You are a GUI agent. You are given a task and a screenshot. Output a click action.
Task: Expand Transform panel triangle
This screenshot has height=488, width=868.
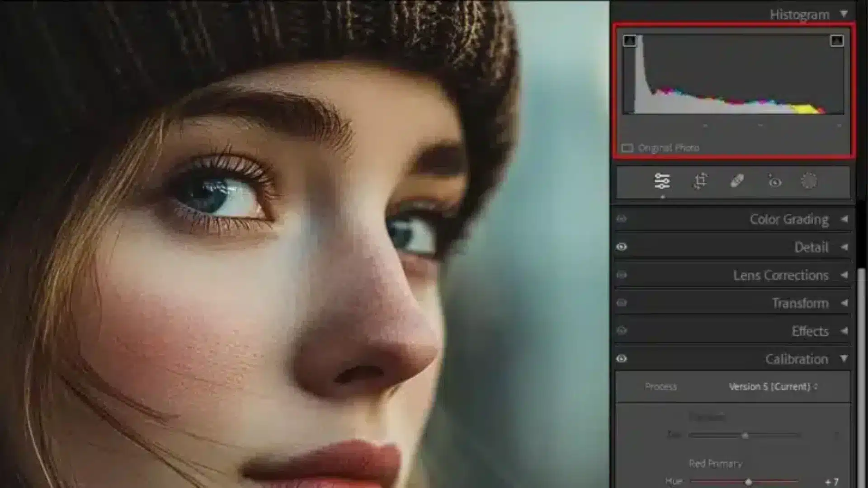point(844,303)
